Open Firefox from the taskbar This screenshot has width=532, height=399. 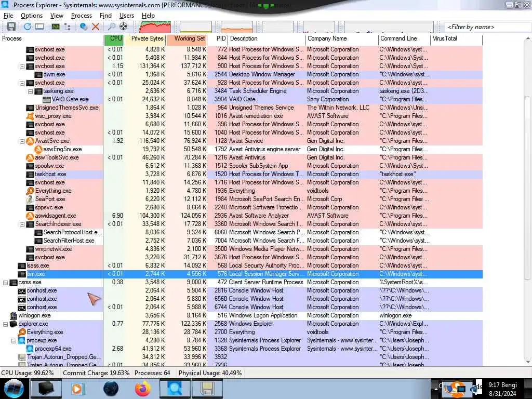coord(143,389)
